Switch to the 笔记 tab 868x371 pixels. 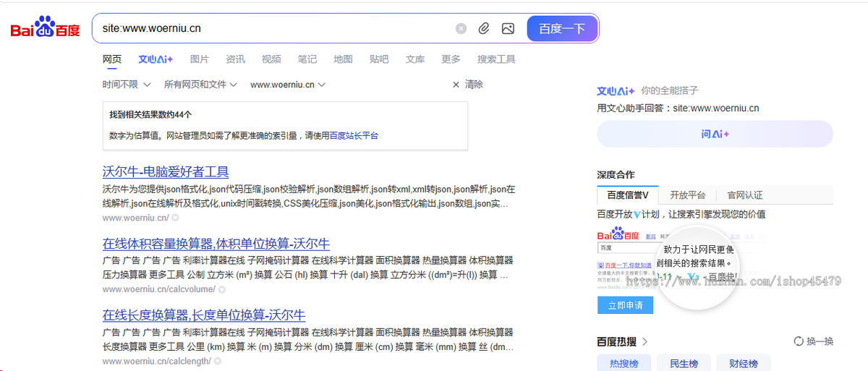tap(307, 59)
